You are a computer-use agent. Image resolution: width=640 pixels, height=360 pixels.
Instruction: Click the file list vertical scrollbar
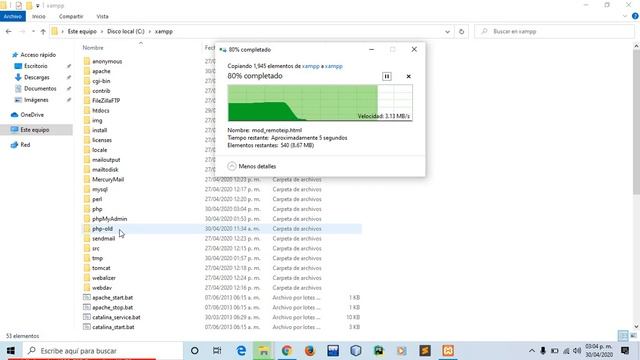pyautogui.click(x=636, y=122)
